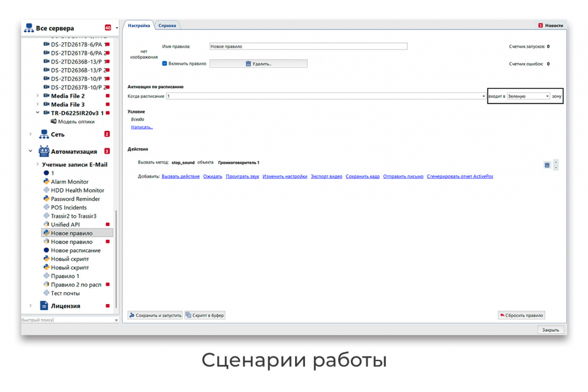Click red 40 badge on Все сервера
588x392 pixels.
(108, 28)
